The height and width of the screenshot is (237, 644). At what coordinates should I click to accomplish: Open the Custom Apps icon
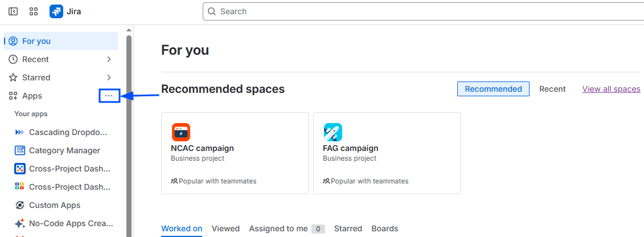[x=20, y=205]
